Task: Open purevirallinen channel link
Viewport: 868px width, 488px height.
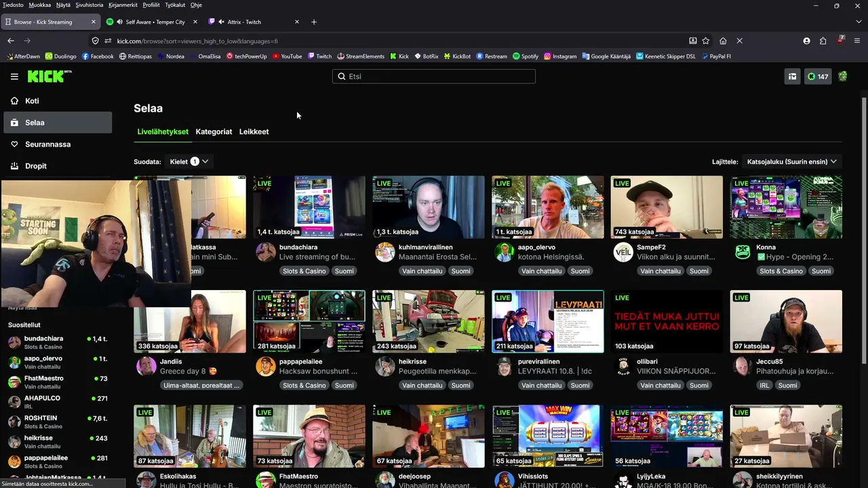Action: click(x=538, y=362)
